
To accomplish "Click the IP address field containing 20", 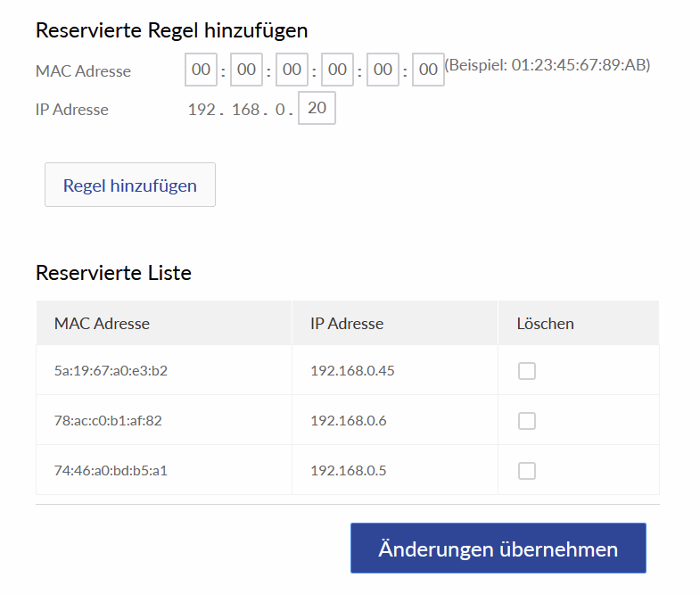I will coord(317,109).
